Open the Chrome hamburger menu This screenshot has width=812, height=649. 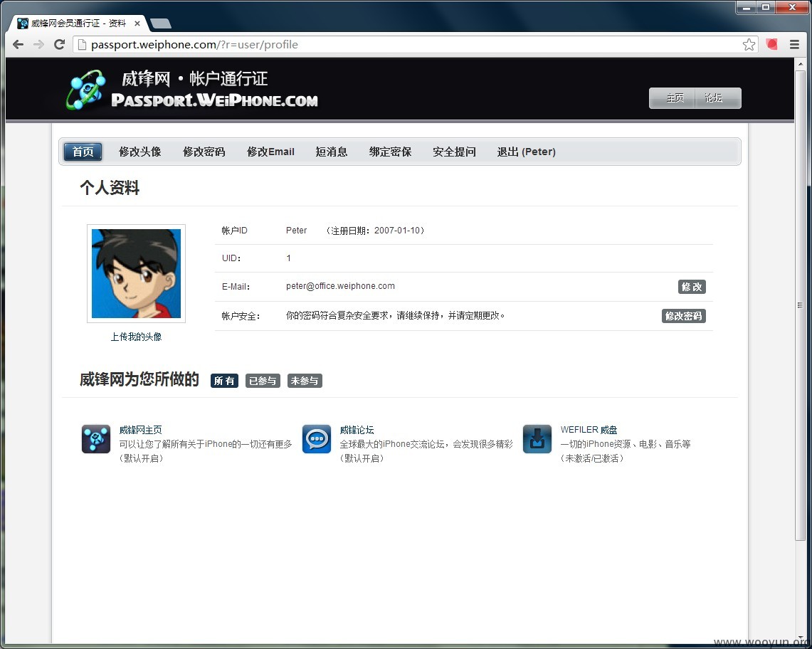[x=794, y=45]
